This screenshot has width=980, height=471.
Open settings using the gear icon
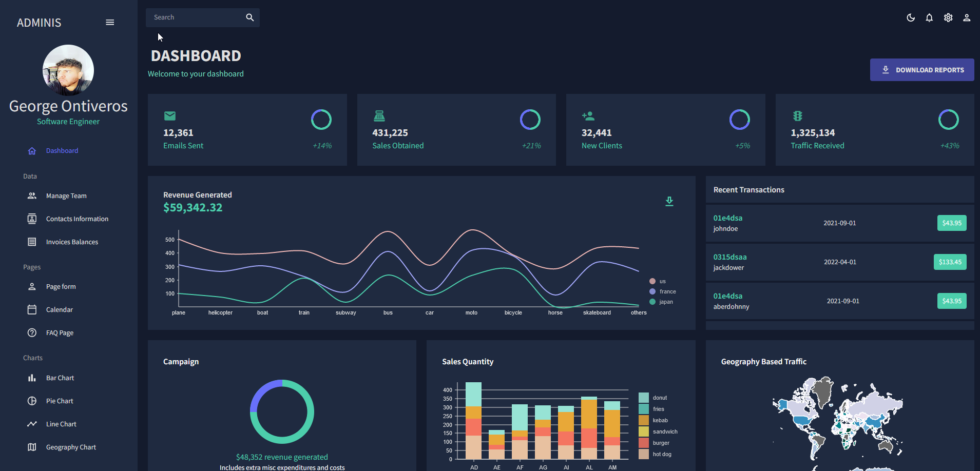click(948, 17)
